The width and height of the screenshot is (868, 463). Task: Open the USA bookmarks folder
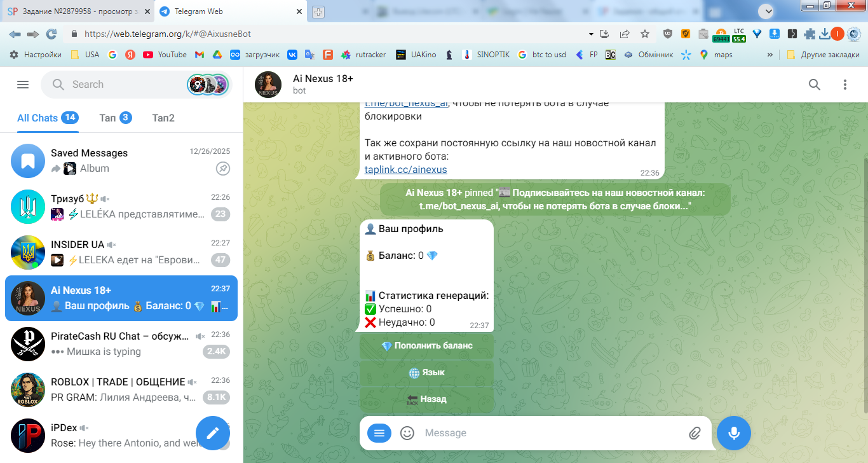(x=85, y=55)
